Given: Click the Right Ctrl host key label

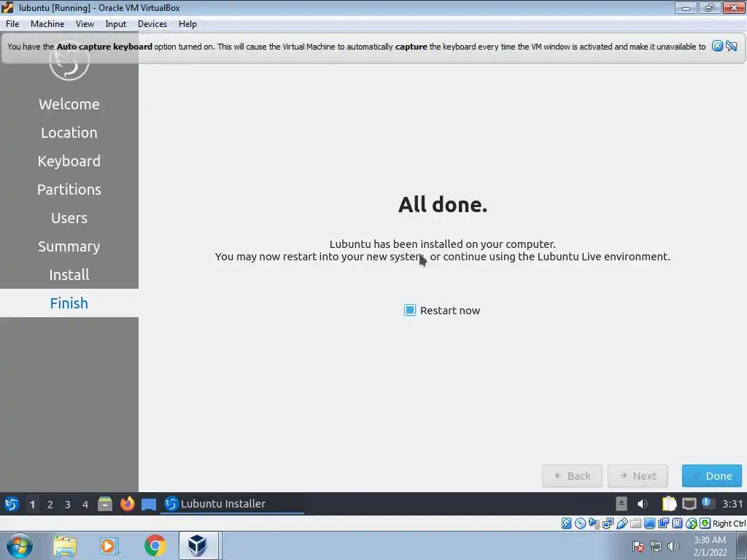Looking at the screenshot, I should pos(729,524).
